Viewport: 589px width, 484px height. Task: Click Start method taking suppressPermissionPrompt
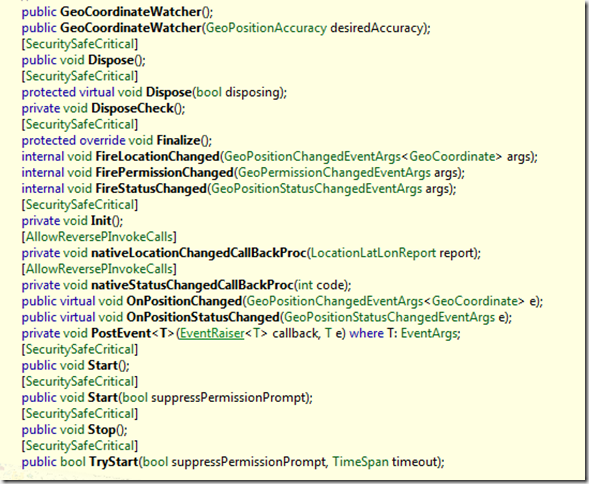(x=103, y=398)
